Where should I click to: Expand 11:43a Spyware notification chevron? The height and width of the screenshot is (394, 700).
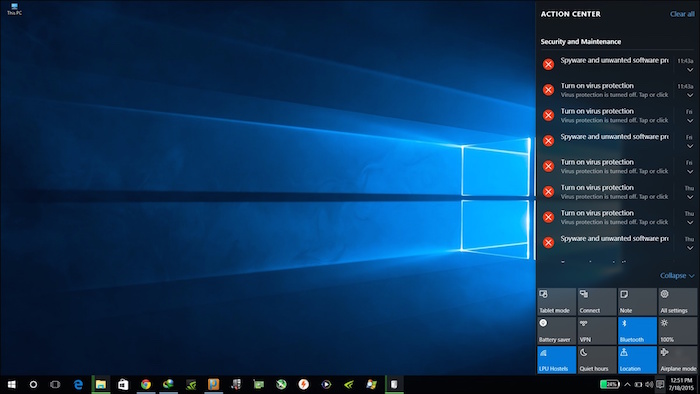coord(690,70)
